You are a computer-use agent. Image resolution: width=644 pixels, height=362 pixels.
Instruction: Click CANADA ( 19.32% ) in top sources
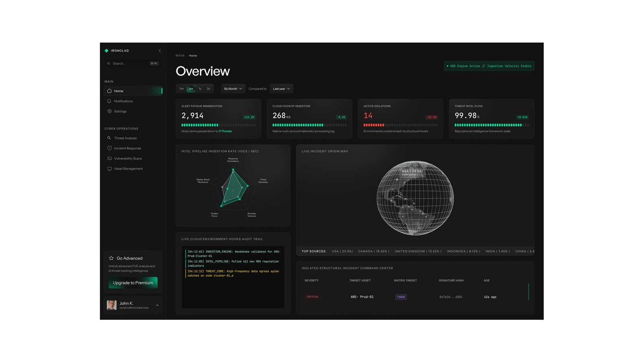[x=374, y=251]
